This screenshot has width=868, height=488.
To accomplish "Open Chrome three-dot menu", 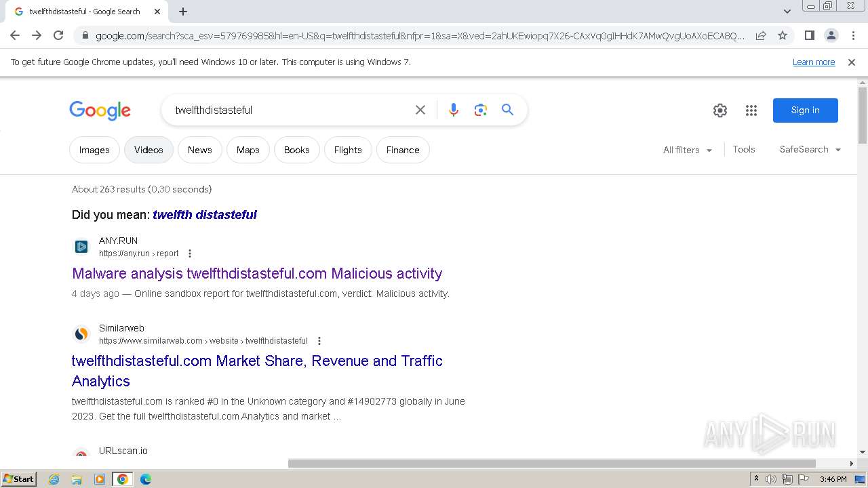I will coord(852,35).
